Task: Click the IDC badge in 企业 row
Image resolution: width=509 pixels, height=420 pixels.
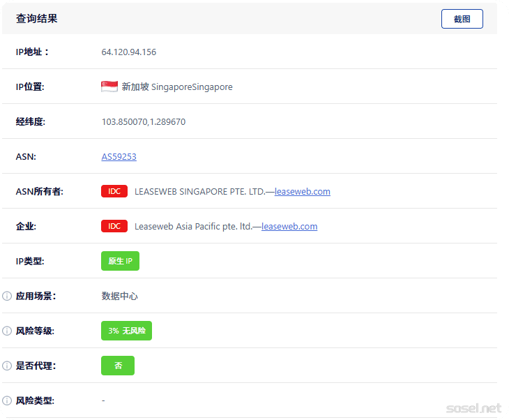Action: pyautogui.click(x=114, y=226)
